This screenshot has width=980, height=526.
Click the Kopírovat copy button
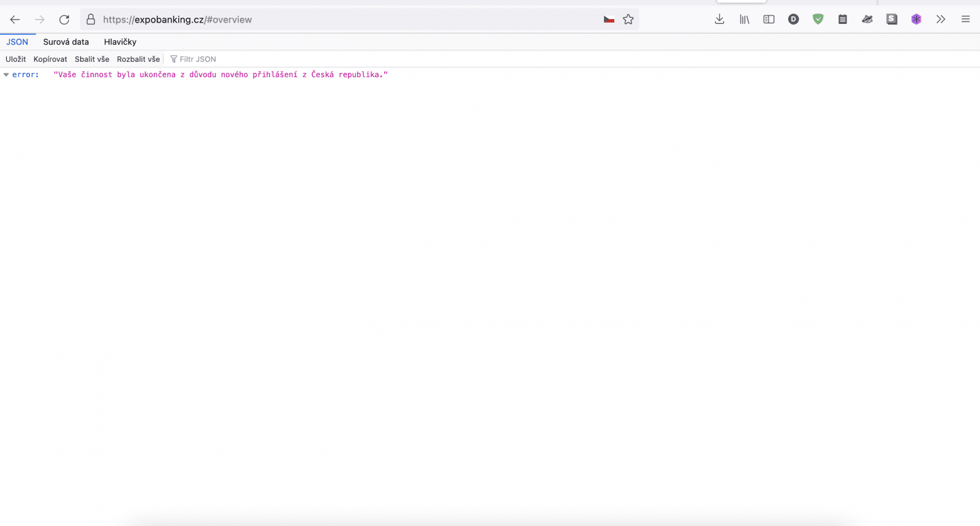pyautogui.click(x=50, y=59)
